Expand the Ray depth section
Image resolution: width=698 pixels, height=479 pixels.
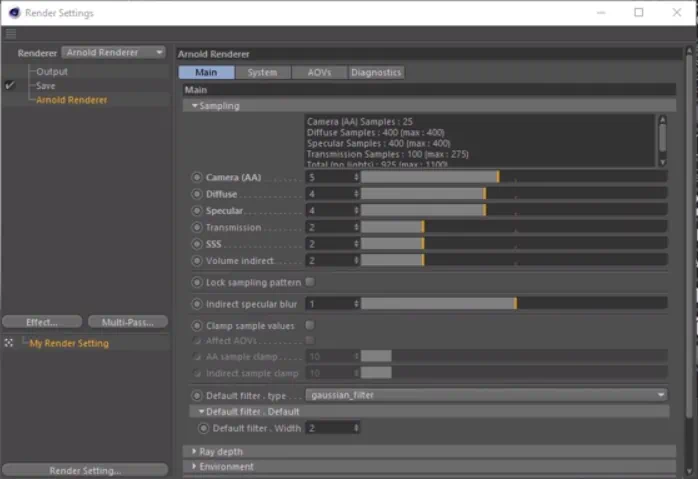(x=194, y=451)
